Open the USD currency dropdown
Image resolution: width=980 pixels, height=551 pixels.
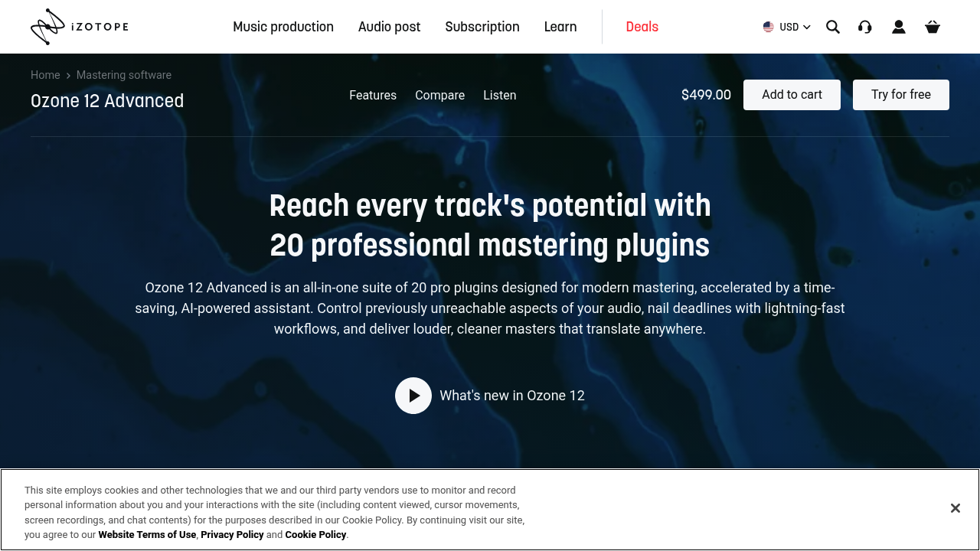click(x=787, y=27)
